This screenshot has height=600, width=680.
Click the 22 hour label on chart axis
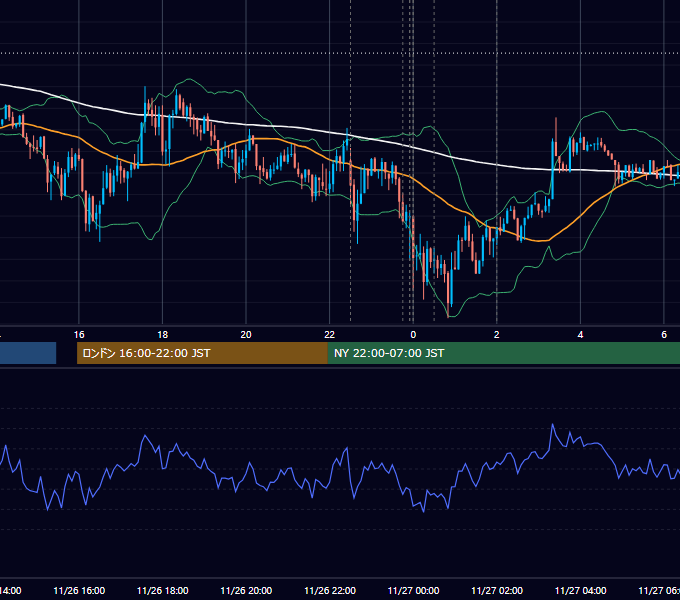pos(330,334)
